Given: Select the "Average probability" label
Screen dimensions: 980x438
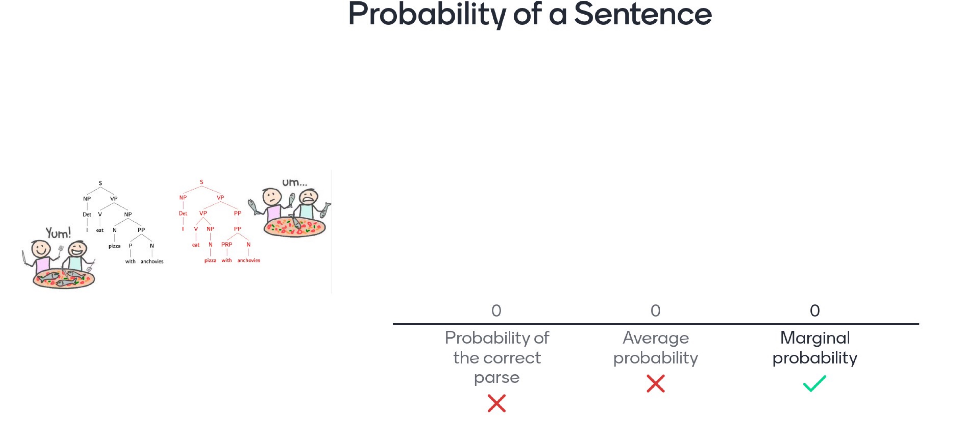Looking at the screenshot, I should [x=656, y=347].
